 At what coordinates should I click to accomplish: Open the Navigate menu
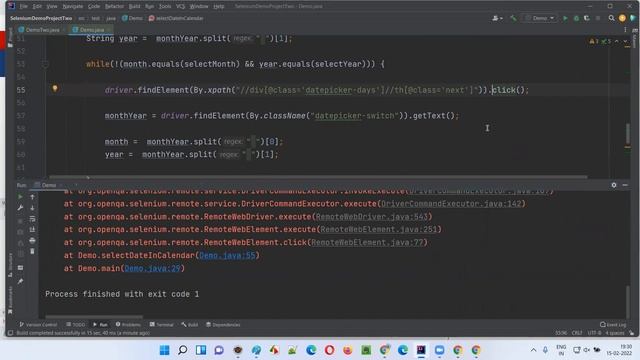[73, 7]
